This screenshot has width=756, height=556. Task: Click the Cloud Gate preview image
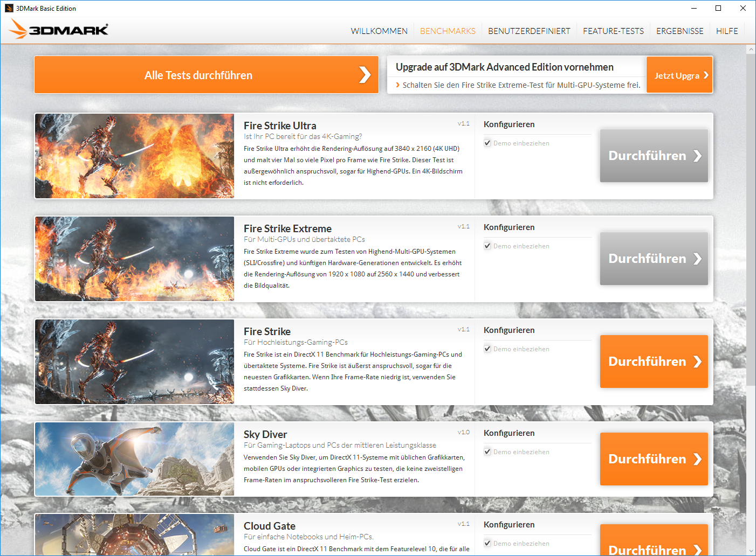(134, 534)
